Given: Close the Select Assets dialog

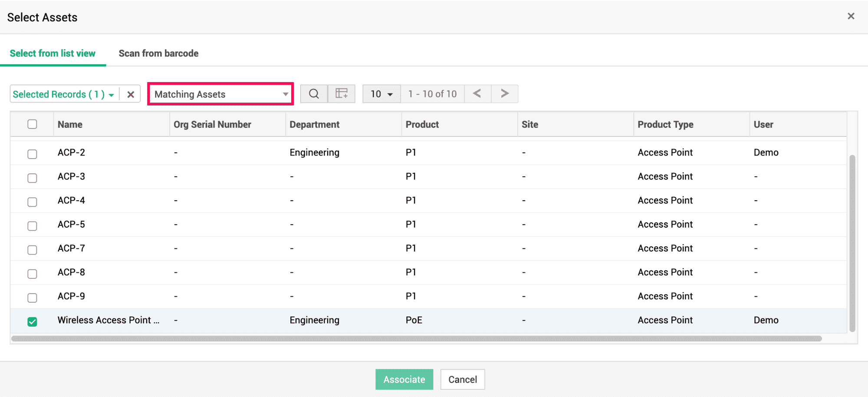Looking at the screenshot, I should [851, 17].
